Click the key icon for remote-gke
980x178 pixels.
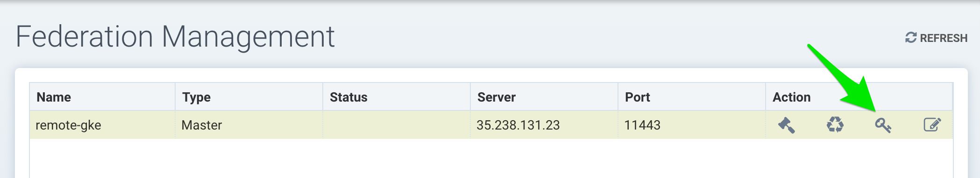pos(883,125)
